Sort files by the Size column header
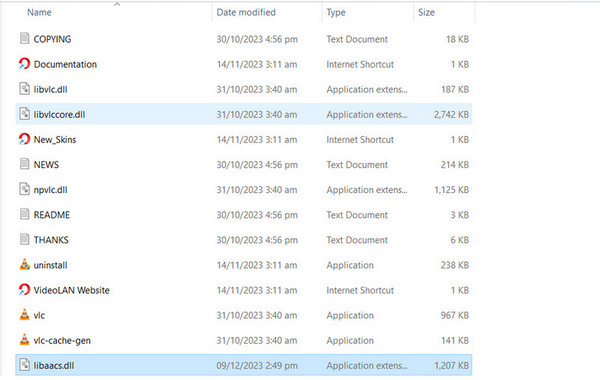 pyautogui.click(x=426, y=12)
